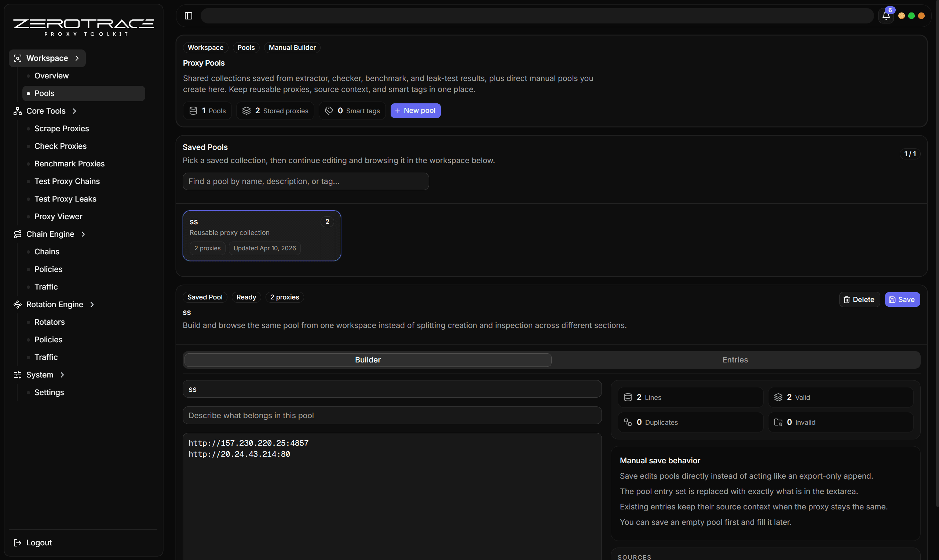Click the Chain Engine icon in sidebar
The height and width of the screenshot is (560, 939).
click(17, 234)
